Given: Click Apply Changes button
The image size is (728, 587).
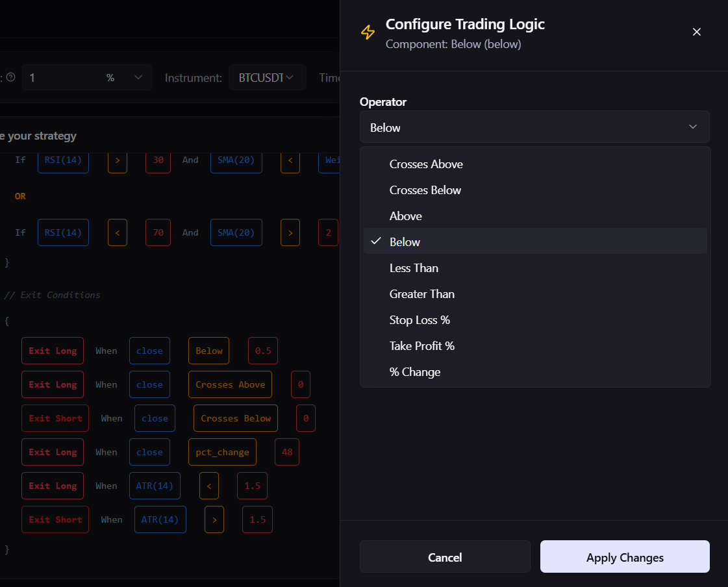Looking at the screenshot, I should pos(625,557).
